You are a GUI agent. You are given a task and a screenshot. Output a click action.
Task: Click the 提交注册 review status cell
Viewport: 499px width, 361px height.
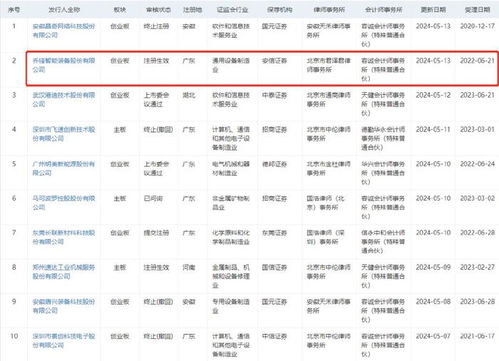(x=156, y=233)
